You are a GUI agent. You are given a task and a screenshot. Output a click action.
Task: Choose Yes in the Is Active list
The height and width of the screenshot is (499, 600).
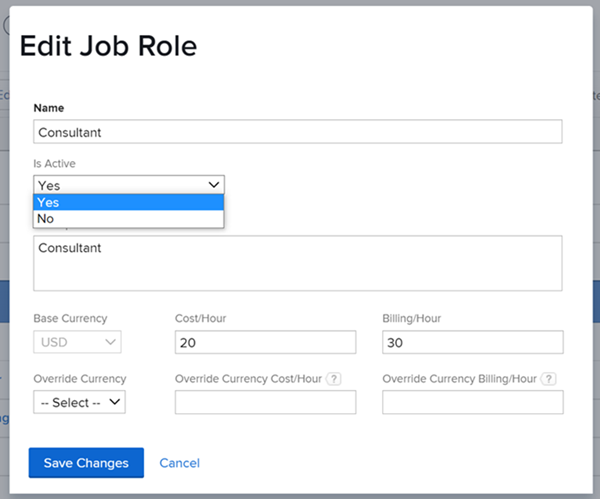pos(128,202)
